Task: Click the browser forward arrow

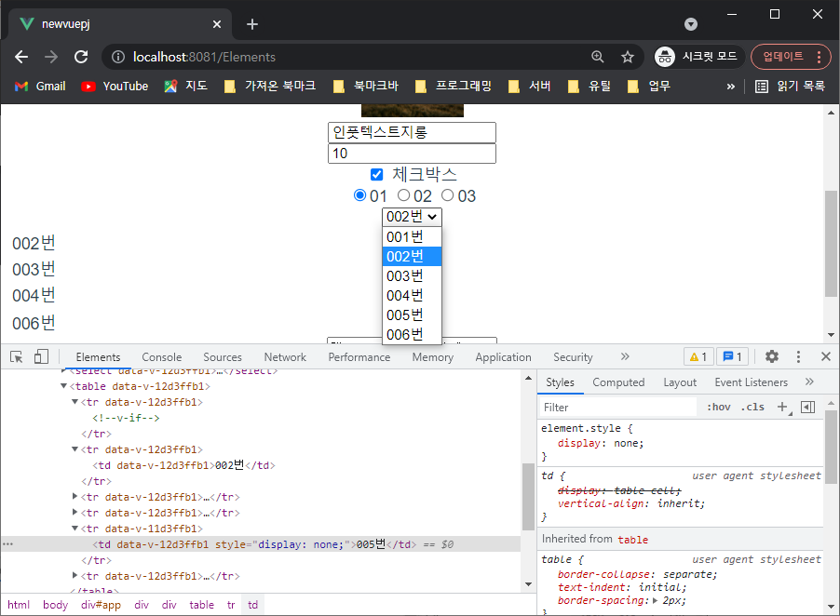Action: tap(51, 57)
